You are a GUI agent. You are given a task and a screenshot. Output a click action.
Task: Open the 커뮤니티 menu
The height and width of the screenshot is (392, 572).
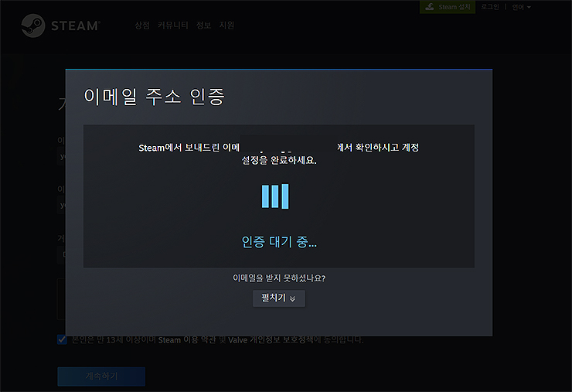[173, 26]
